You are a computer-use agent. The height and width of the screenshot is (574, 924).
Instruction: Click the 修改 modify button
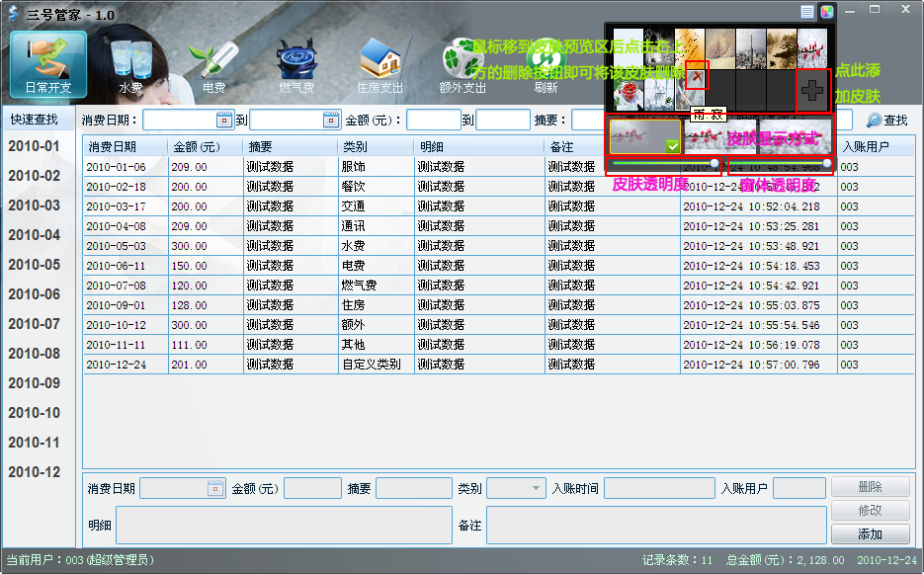(x=871, y=511)
